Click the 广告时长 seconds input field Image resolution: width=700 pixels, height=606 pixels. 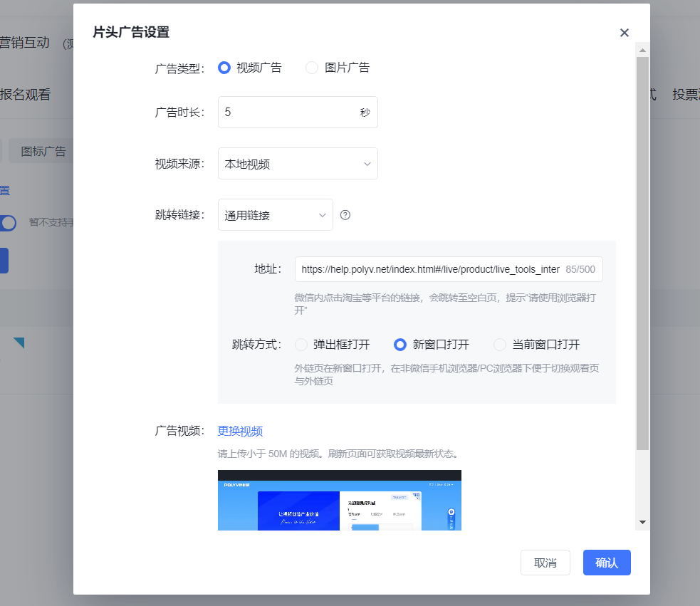coord(298,112)
